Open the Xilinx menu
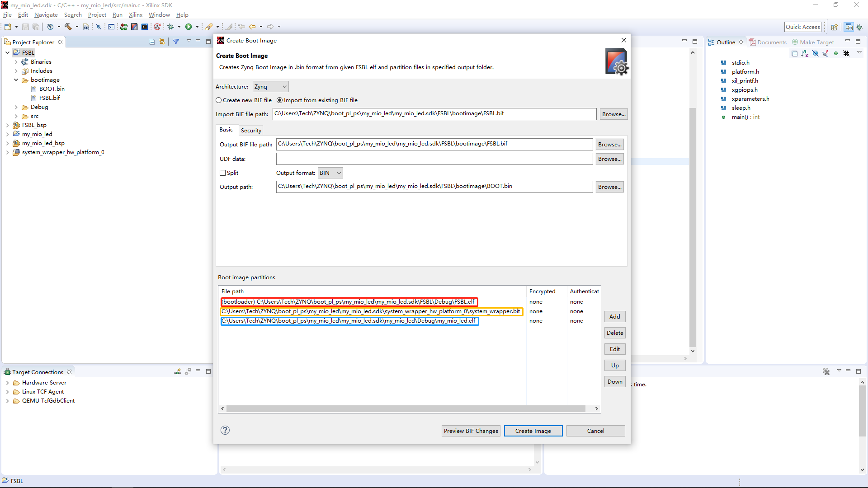 135,15
